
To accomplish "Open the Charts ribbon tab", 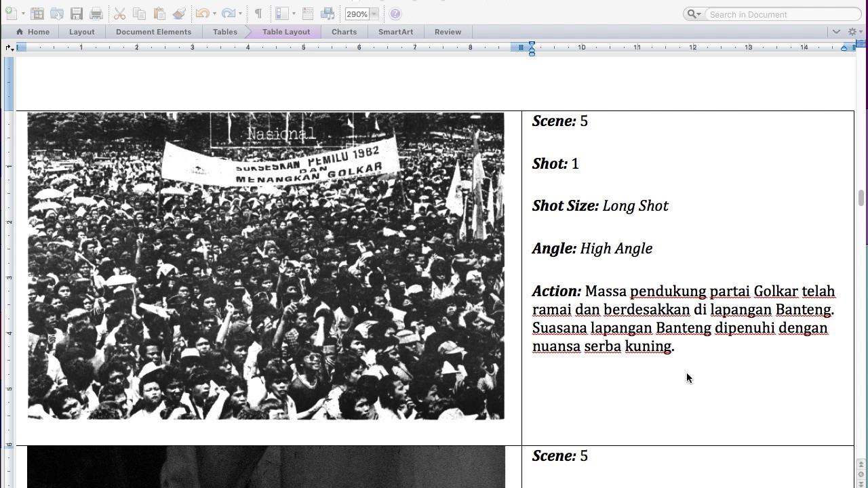I will [344, 32].
